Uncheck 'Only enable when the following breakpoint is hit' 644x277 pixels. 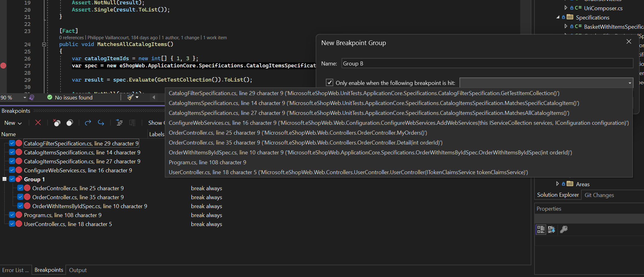tap(330, 82)
